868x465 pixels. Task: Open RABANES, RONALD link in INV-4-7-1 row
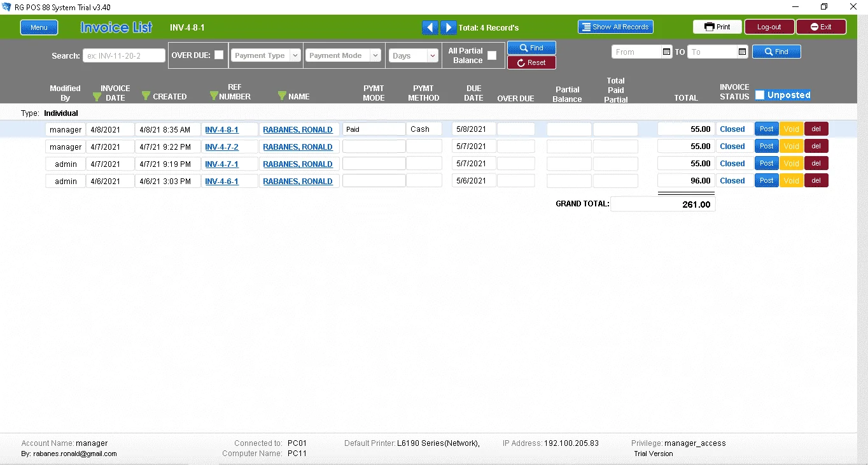[298, 164]
